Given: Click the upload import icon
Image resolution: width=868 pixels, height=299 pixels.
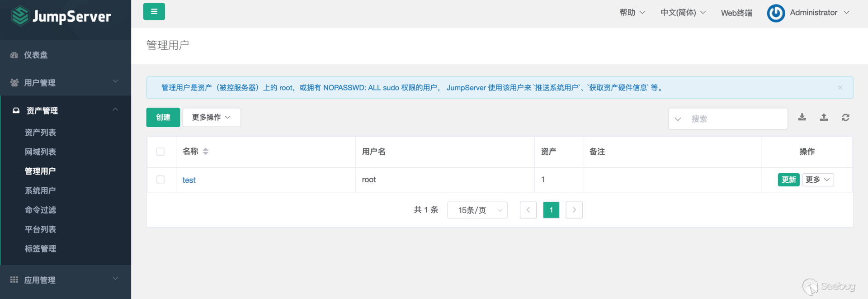Looking at the screenshot, I should (x=824, y=118).
